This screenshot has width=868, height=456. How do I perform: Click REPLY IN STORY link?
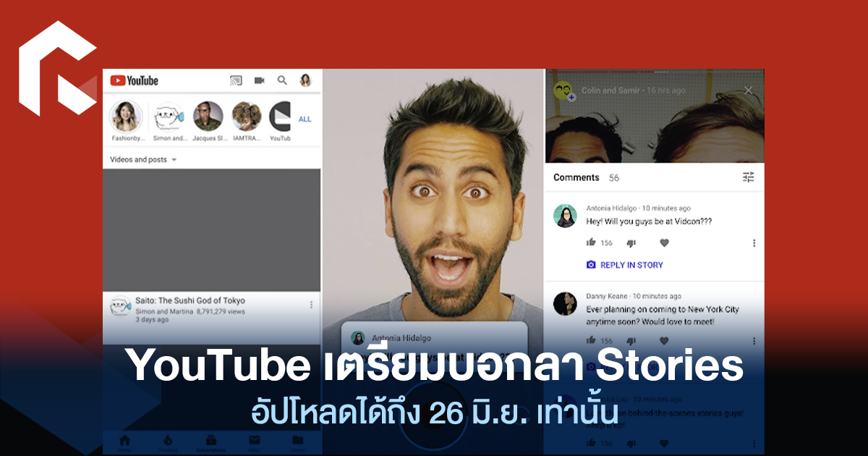[x=624, y=265]
